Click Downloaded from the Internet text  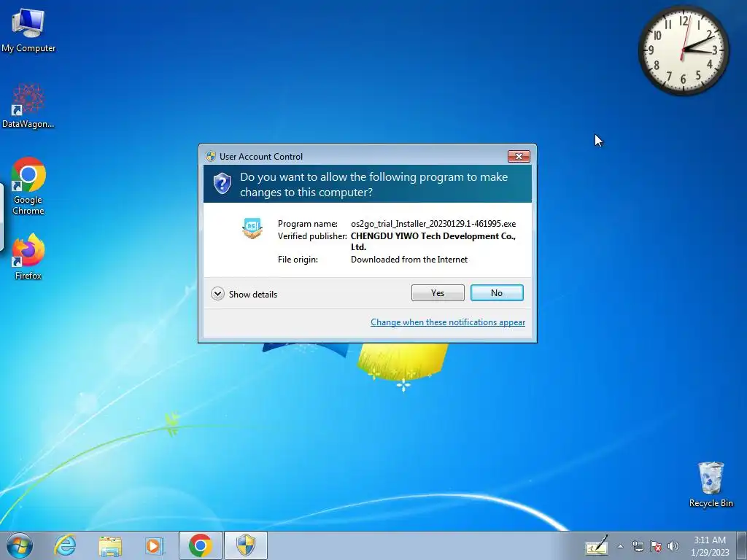click(x=409, y=260)
